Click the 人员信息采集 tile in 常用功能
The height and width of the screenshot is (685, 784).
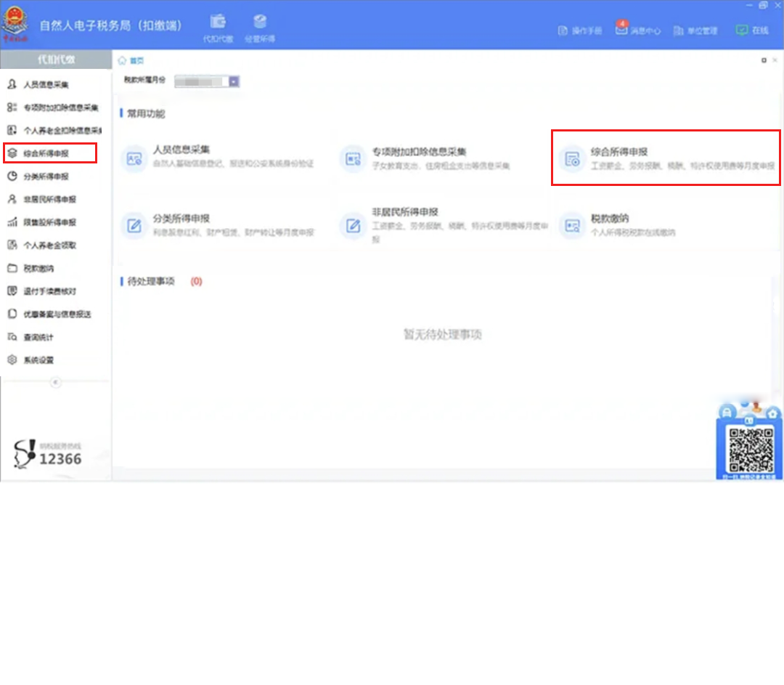[x=218, y=157]
